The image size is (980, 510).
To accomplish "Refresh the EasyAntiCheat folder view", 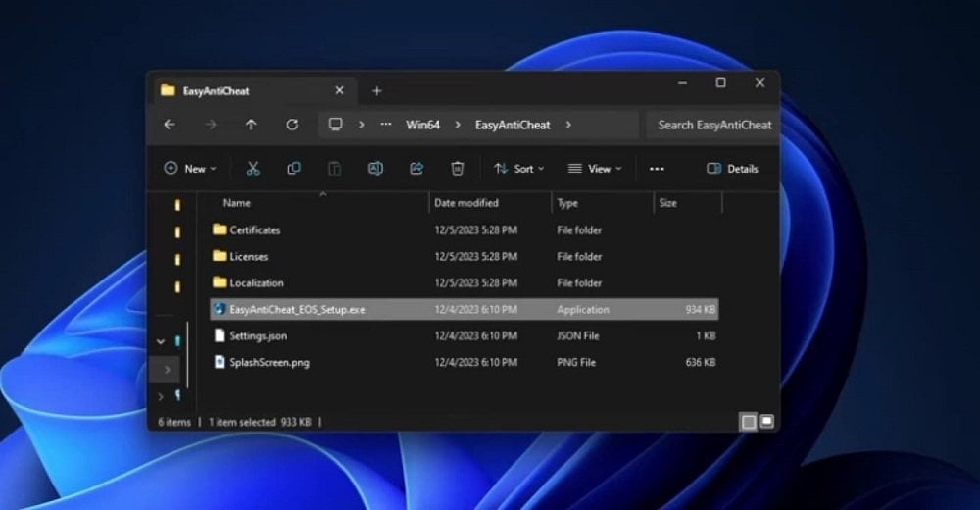I will (x=292, y=125).
